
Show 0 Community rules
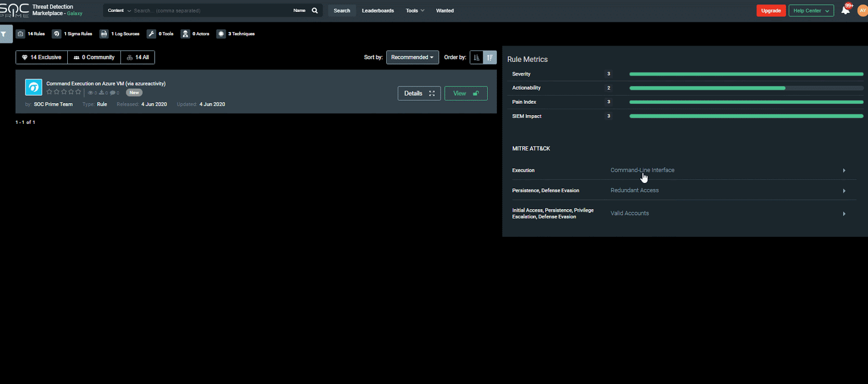94,58
